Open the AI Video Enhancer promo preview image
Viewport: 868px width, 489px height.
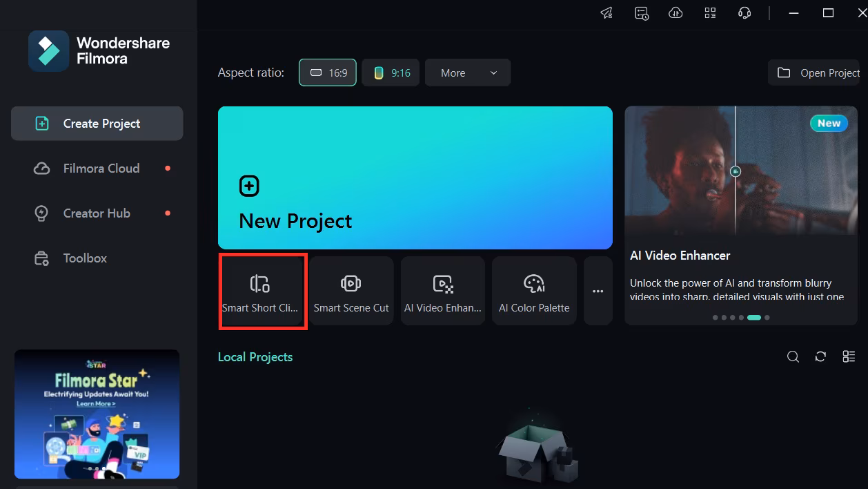pos(741,171)
